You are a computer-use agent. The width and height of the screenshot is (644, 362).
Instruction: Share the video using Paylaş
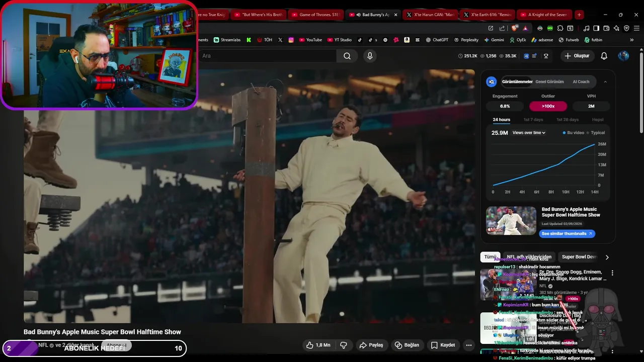click(x=371, y=345)
